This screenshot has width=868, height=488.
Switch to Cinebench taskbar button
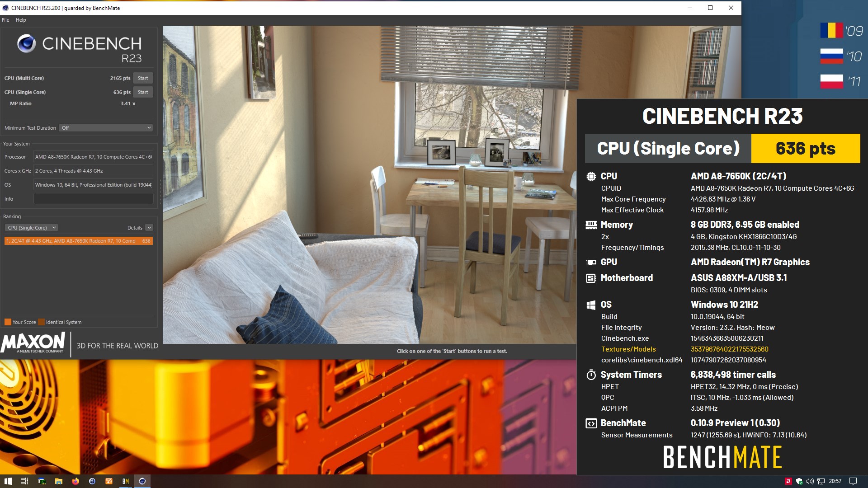(x=142, y=481)
